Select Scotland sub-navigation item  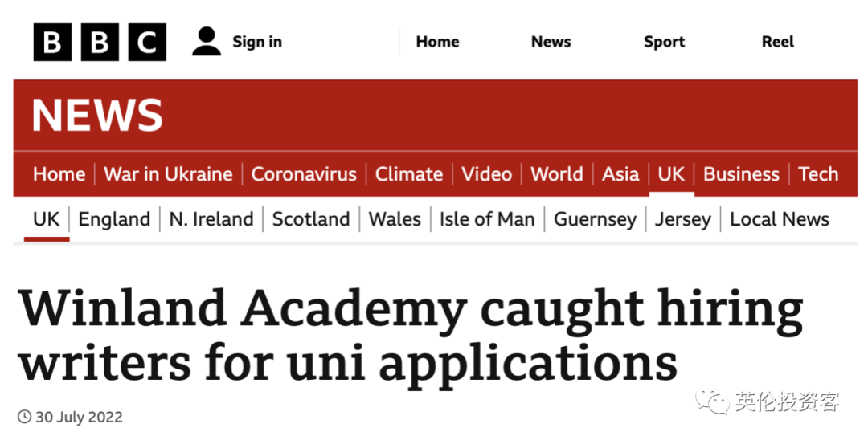310,219
